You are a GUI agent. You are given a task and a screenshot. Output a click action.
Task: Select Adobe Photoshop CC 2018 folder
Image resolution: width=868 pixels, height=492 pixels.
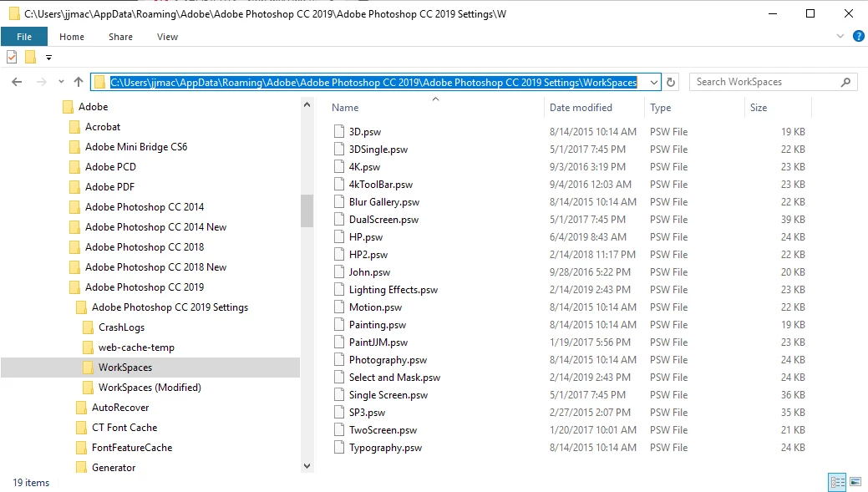pos(145,246)
